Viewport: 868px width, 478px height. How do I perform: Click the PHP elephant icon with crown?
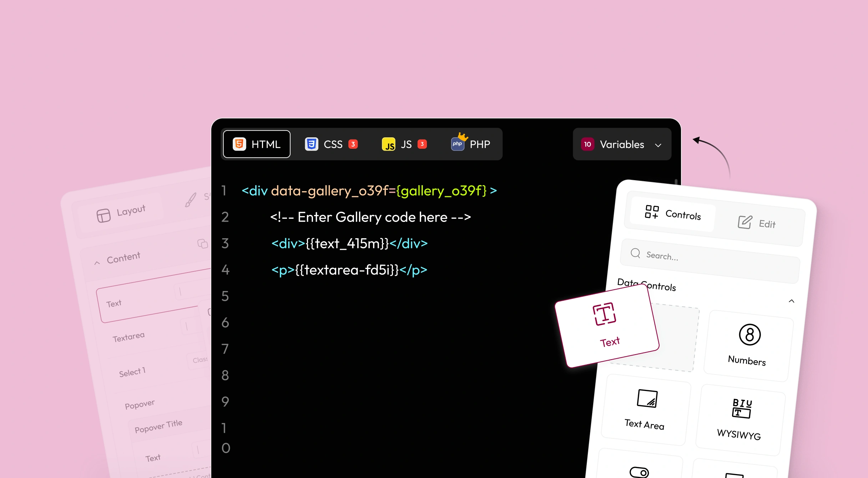click(457, 144)
